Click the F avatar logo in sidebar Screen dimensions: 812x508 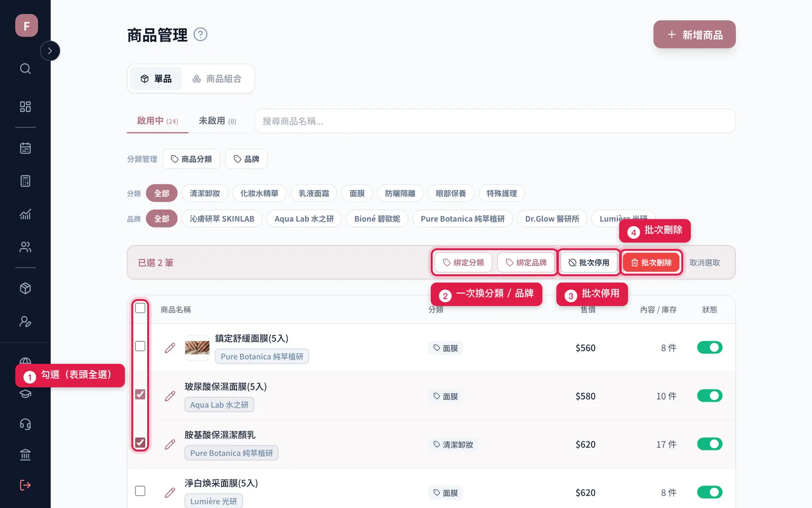tap(26, 25)
